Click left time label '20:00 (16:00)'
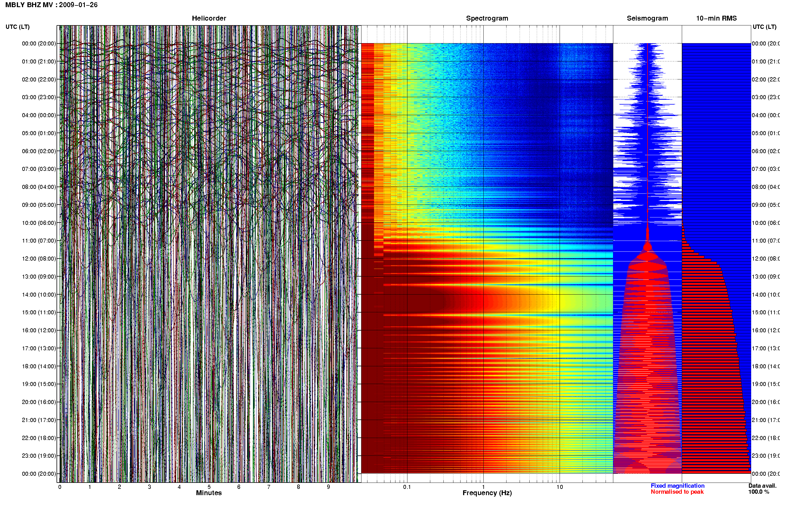 click(39, 402)
